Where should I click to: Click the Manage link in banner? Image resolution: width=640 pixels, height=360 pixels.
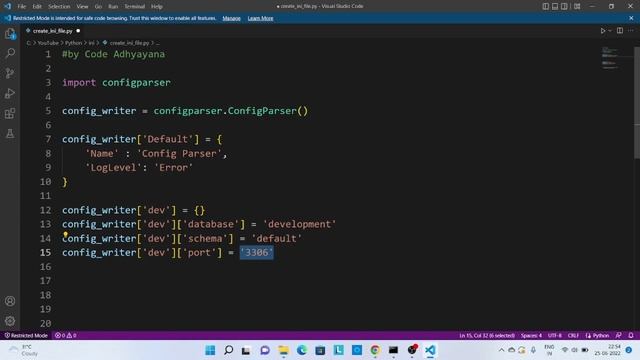point(231,18)
